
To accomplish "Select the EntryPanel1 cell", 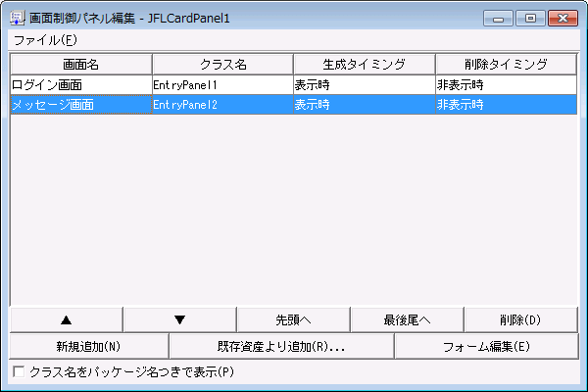I will 222,85.
